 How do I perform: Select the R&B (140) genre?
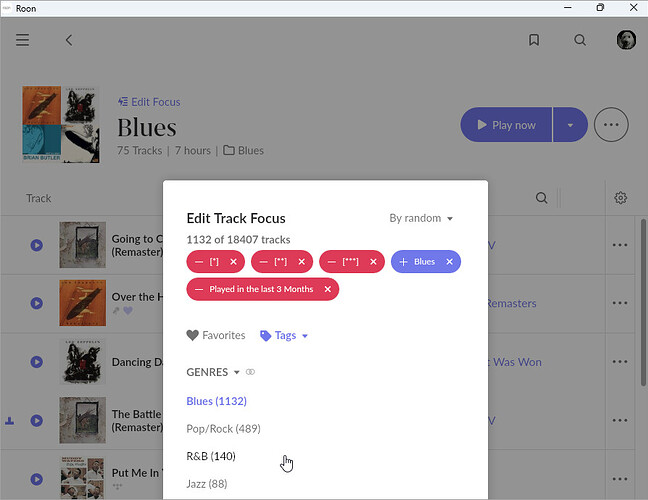pyautogui.click(x=211, y=456)
